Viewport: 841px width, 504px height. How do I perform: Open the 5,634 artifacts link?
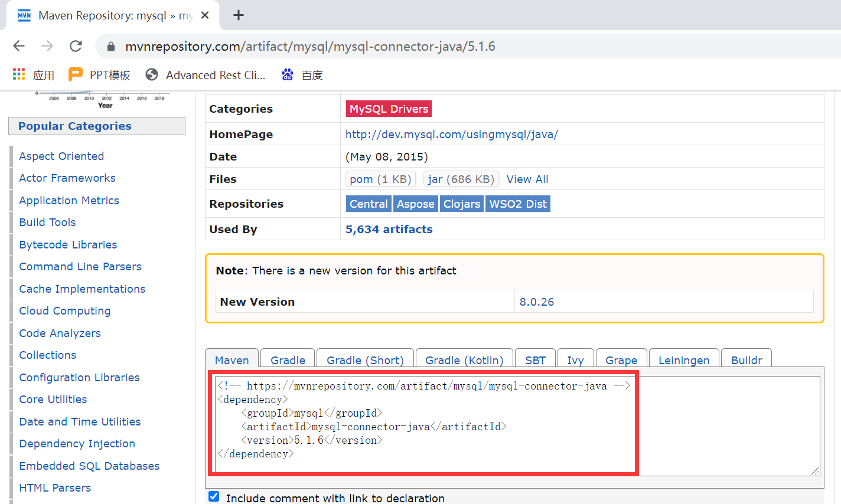(389, 229)
